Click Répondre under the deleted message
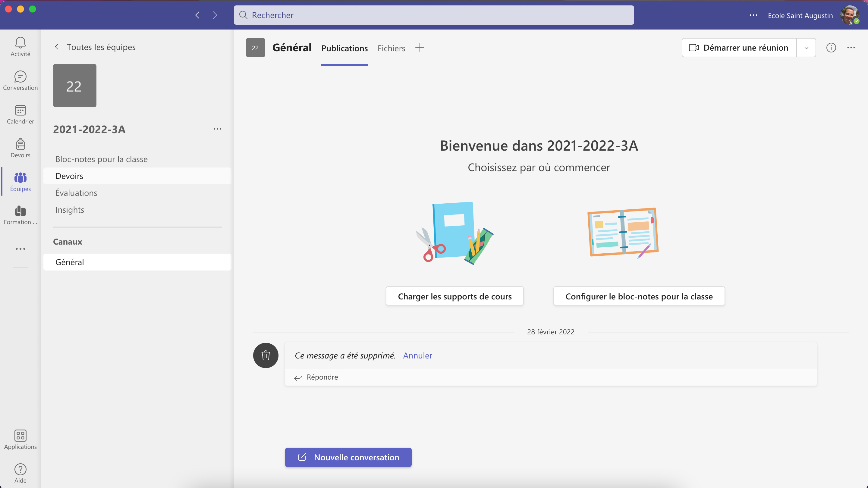This screenshot has width=868, height=488. tap(317, 377)
